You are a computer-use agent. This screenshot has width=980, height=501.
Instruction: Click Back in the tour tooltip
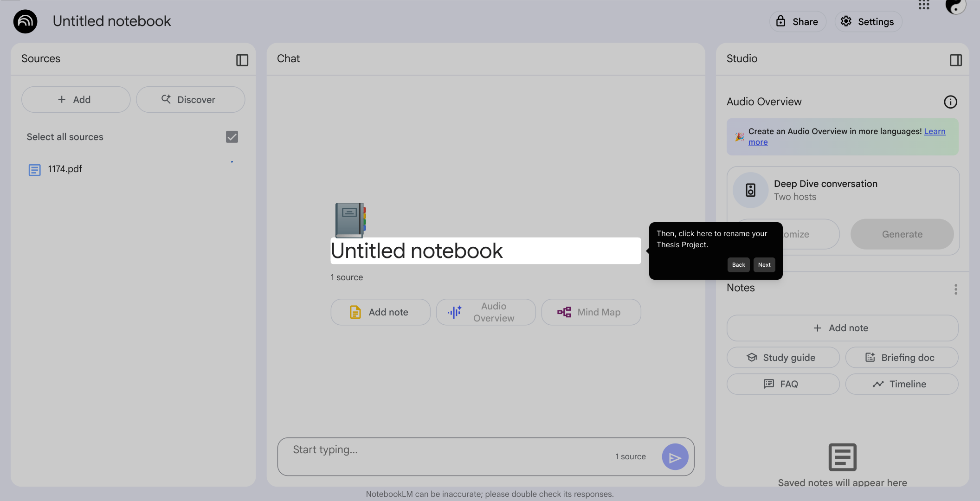[738, 265]
